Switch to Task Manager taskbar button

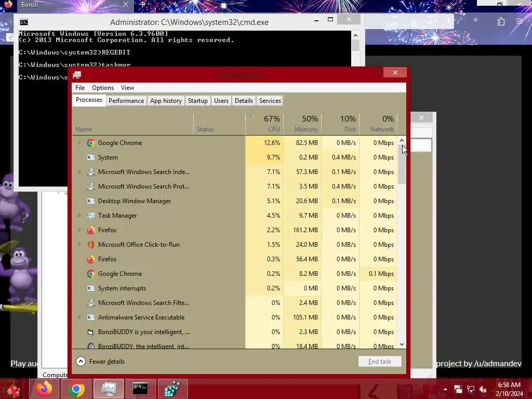[x=109, y=389]
